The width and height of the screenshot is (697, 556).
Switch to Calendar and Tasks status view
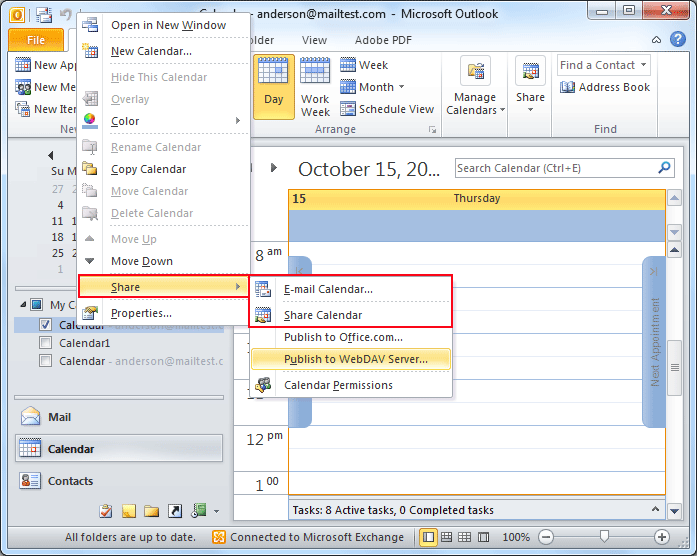click(x=446, y=537)
